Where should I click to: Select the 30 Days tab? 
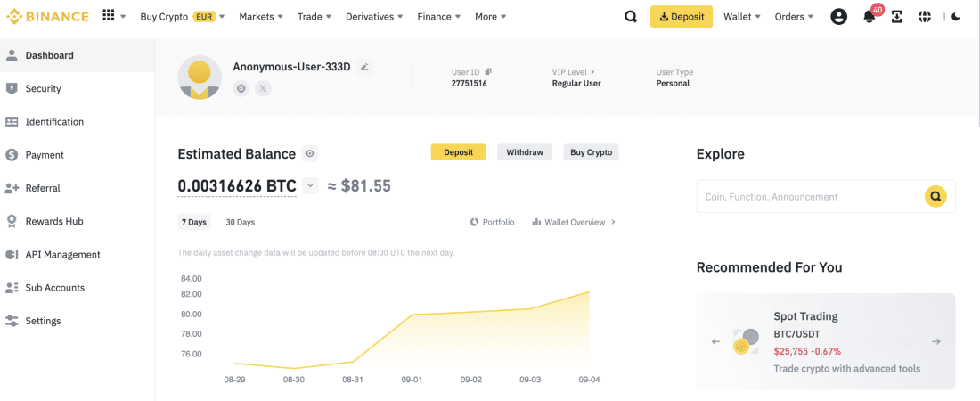[240, 222]
